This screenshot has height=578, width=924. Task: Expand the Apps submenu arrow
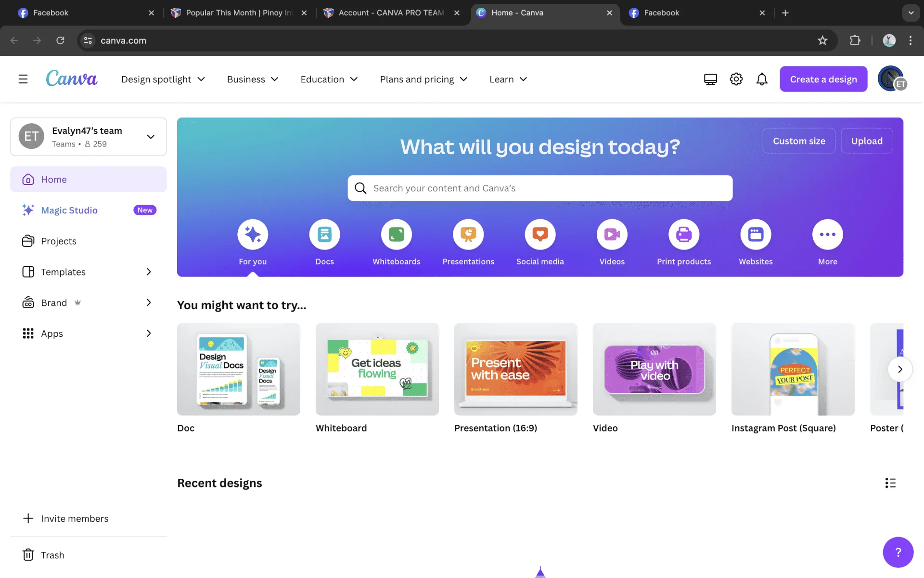click(149, 333)
